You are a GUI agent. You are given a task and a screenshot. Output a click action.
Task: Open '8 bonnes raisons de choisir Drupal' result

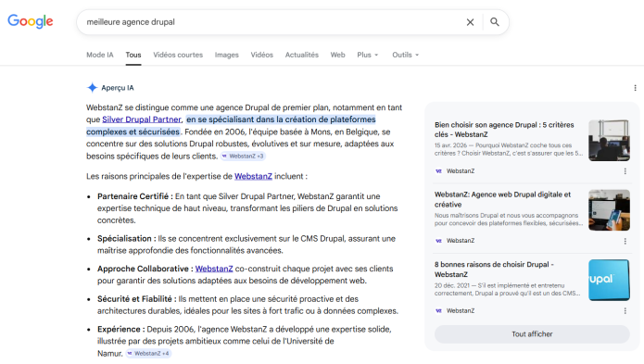point(494,270)
